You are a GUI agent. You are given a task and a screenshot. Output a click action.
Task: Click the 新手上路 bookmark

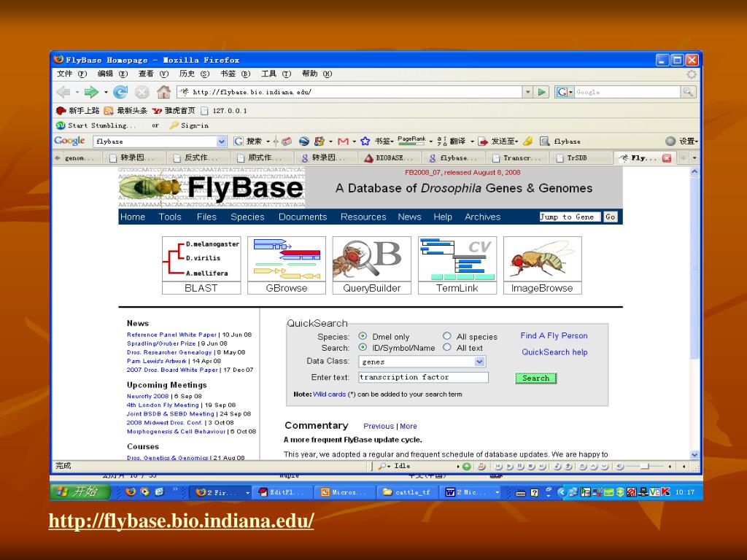coord(77,111)
